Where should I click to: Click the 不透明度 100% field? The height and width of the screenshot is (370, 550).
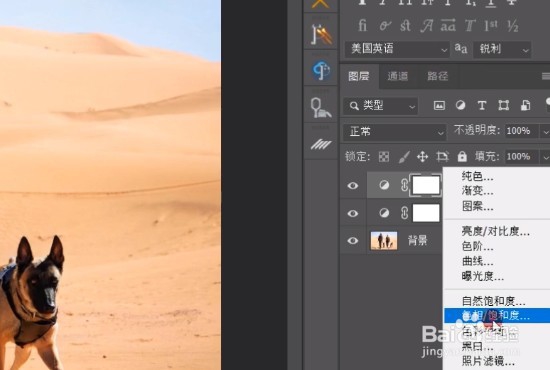(522, 131)
